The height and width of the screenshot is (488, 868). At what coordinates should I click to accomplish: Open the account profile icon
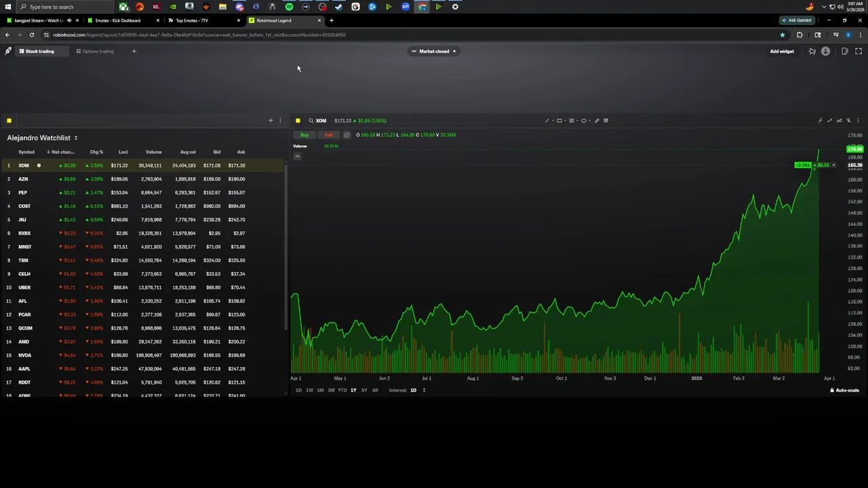tap(825, 51)
